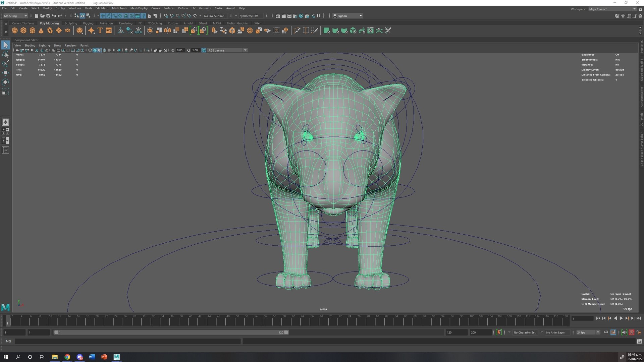
Task: Click the current frame input field
Action: (583, 318)
